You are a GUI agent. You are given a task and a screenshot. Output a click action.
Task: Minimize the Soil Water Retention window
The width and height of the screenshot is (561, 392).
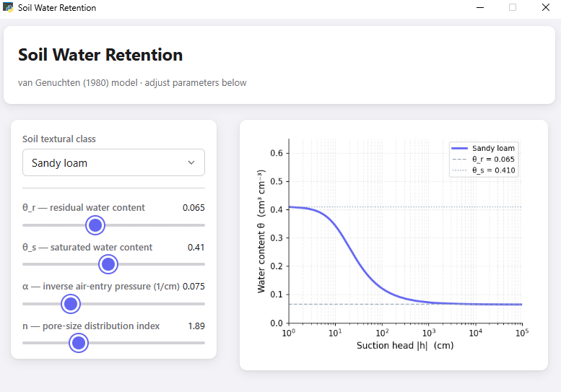click(480, 7)
